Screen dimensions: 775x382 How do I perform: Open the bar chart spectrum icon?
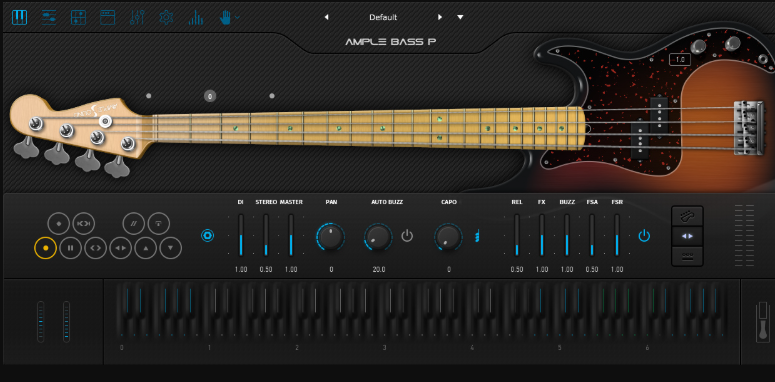196,17
